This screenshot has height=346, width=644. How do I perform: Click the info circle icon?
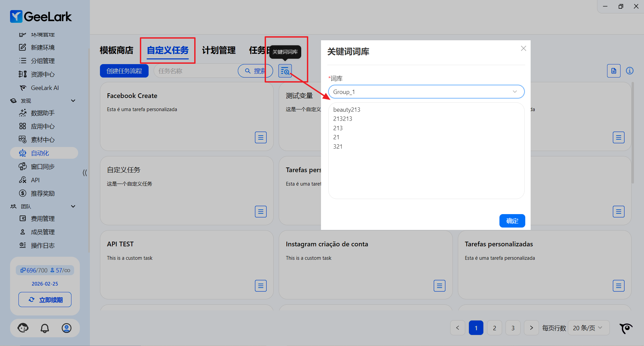[630, 71]
